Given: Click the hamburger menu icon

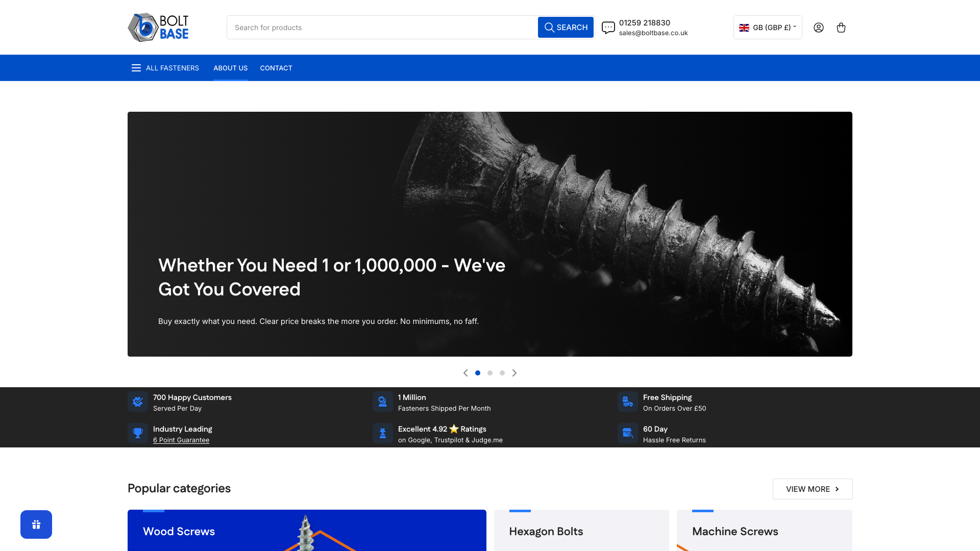Looking at the screenshot, I should [136, 68].
